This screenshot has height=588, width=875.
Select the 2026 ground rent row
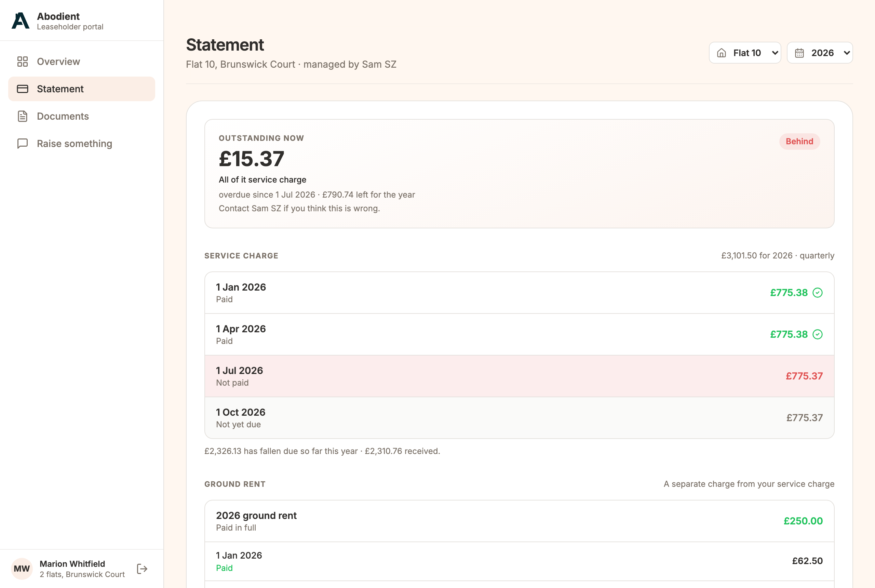tap(519, 521)
